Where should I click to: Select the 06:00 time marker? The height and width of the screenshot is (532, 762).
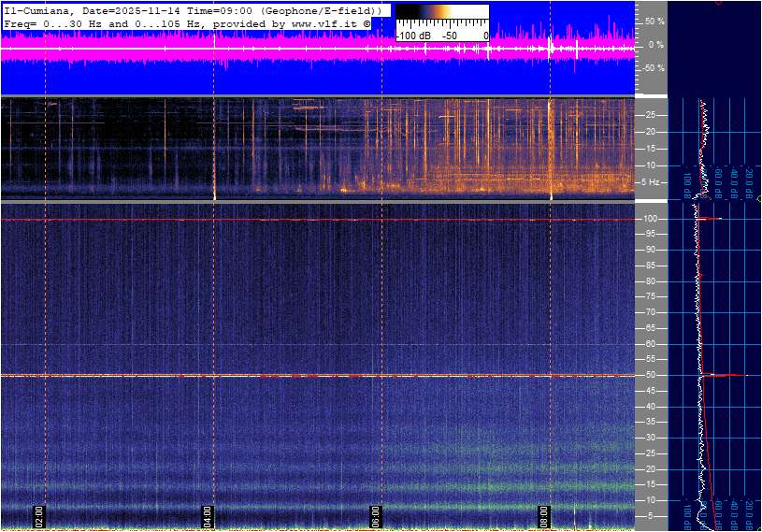tap(375, 515)
